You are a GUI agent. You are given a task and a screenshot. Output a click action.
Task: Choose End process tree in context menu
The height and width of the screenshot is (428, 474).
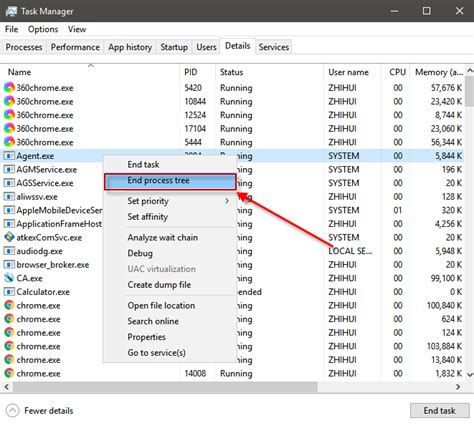coord(170,181)
